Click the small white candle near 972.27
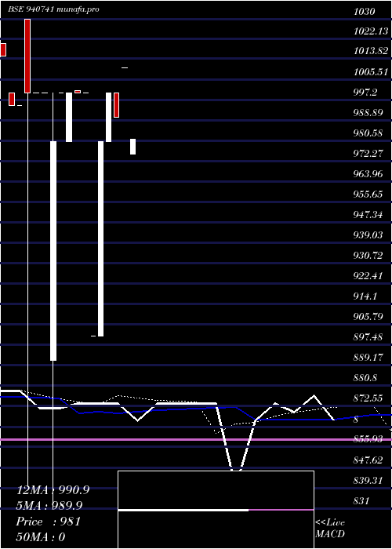The height and width of the screenshot is (549, 392). click(x=133, y=147)
